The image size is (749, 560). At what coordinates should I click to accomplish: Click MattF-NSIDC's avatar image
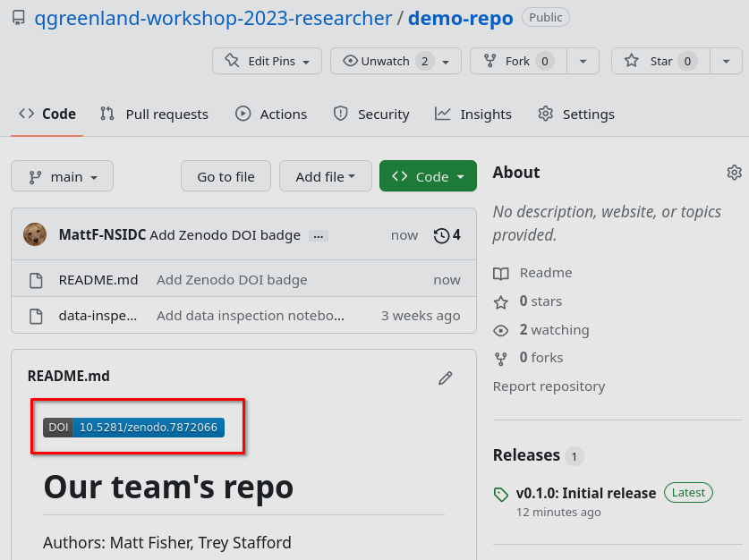click(x=35, y=235)
